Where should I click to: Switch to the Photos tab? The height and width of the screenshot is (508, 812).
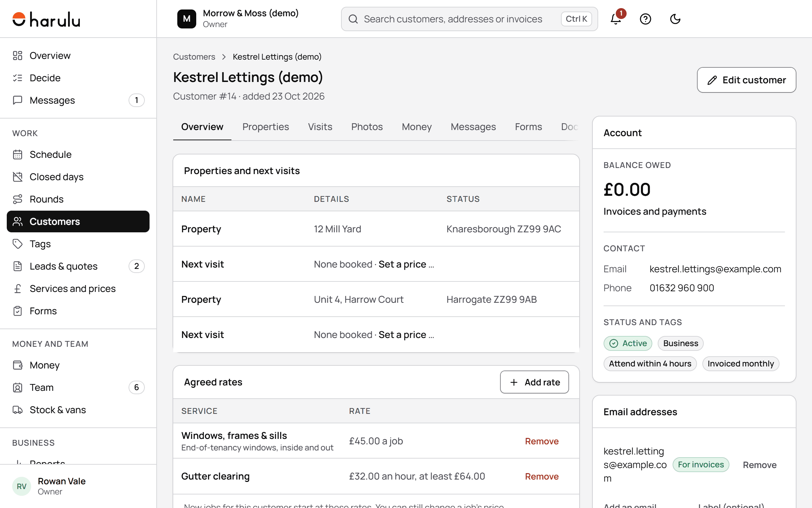pyautogui.click(x=367, y=127)
